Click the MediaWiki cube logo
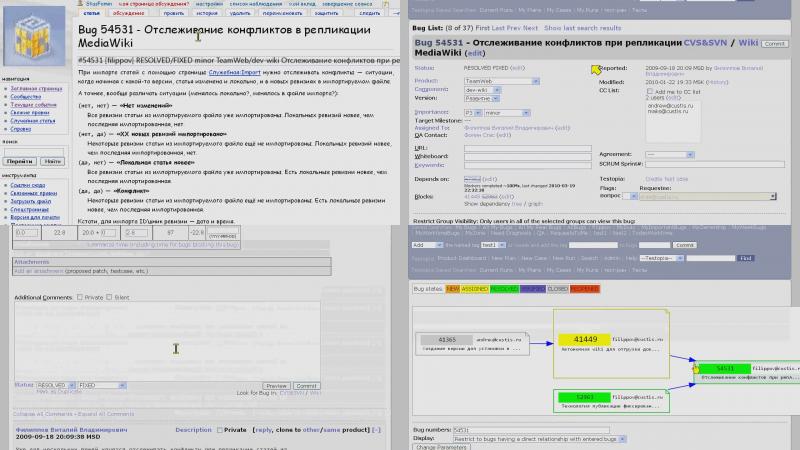The image size is (800, 450). [34, 36]
